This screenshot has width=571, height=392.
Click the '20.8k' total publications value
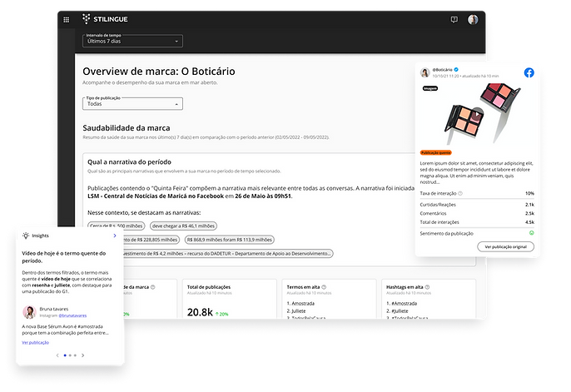click(x=200, y=312)
